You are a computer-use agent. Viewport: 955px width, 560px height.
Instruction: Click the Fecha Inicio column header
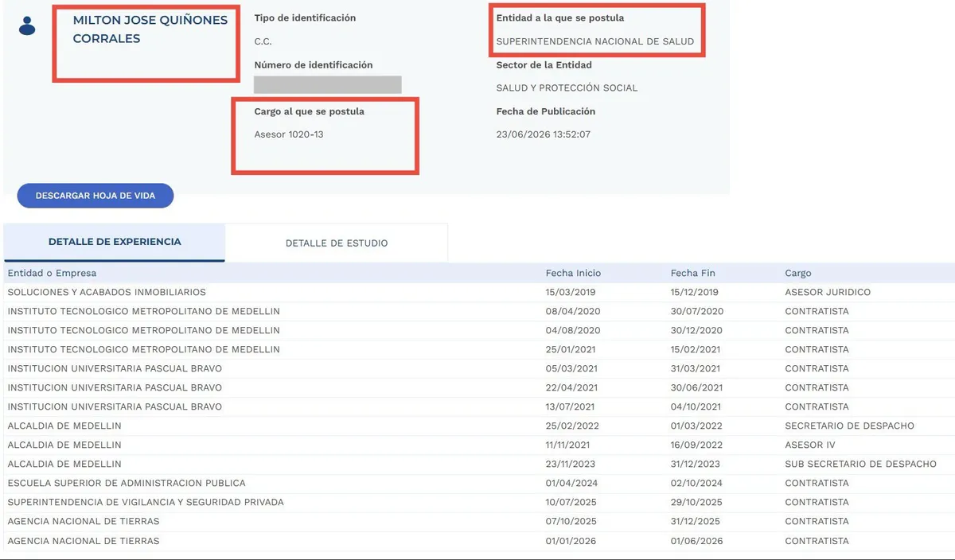573,273
